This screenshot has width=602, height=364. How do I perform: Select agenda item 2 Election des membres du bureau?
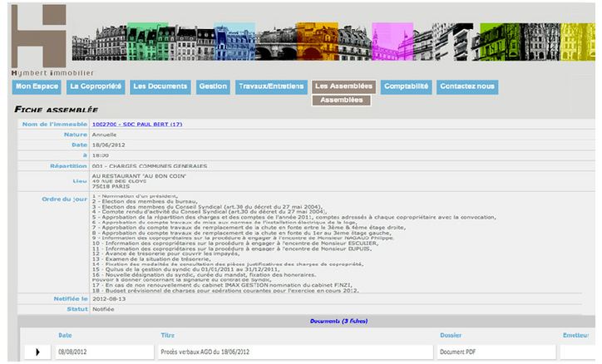click(x=145, y=201)
